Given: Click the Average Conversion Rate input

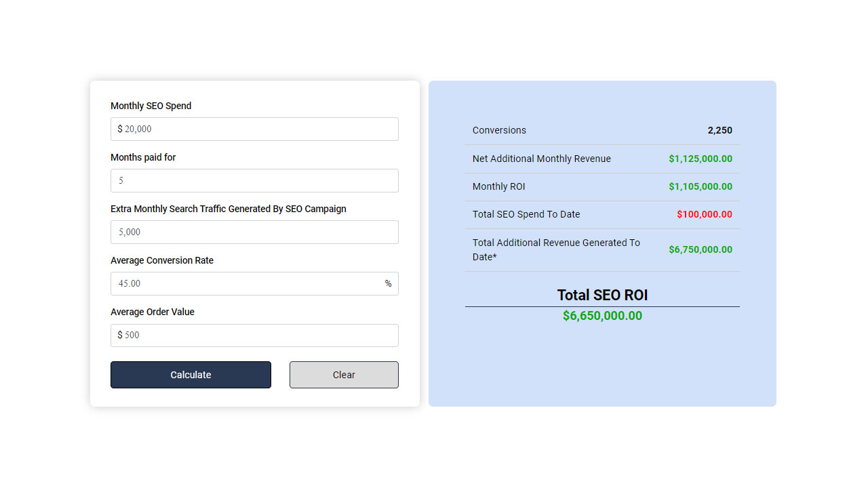Looking at the screenshot, I should (x=254, y=283).
